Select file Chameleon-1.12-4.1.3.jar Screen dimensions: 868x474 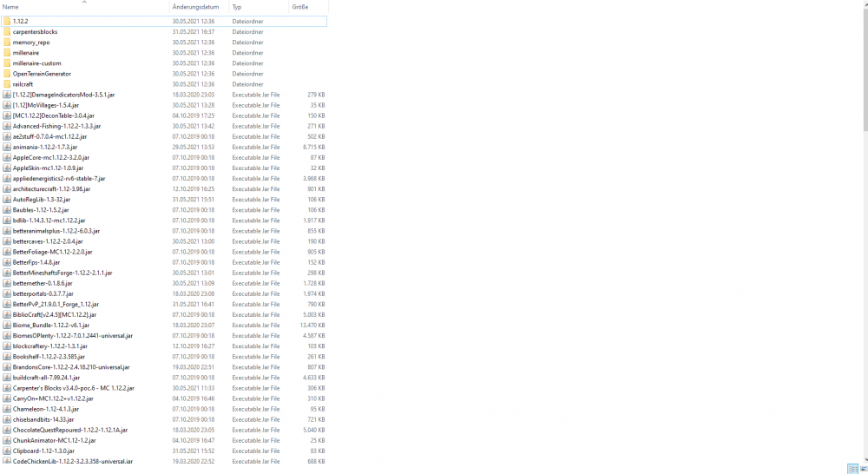[x=46, y=409]
